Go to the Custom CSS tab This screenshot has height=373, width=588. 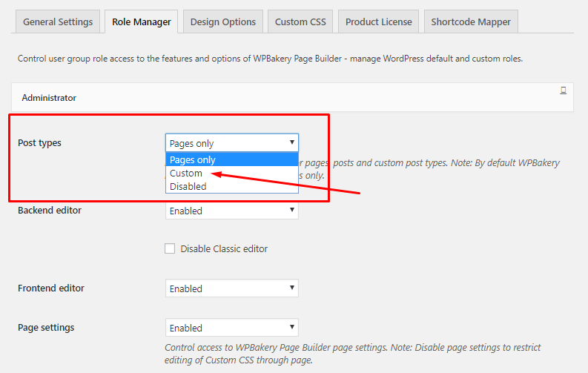(x=300, y=22)
